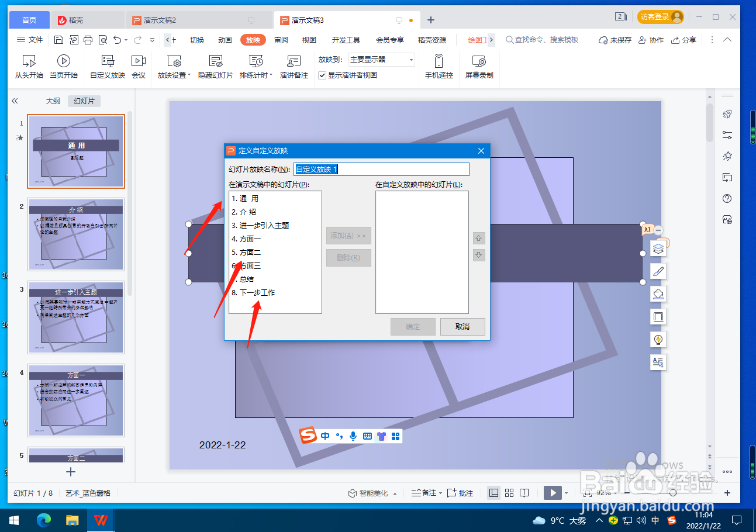Switch to 演示文稿2 document tab

coord(200,20)
